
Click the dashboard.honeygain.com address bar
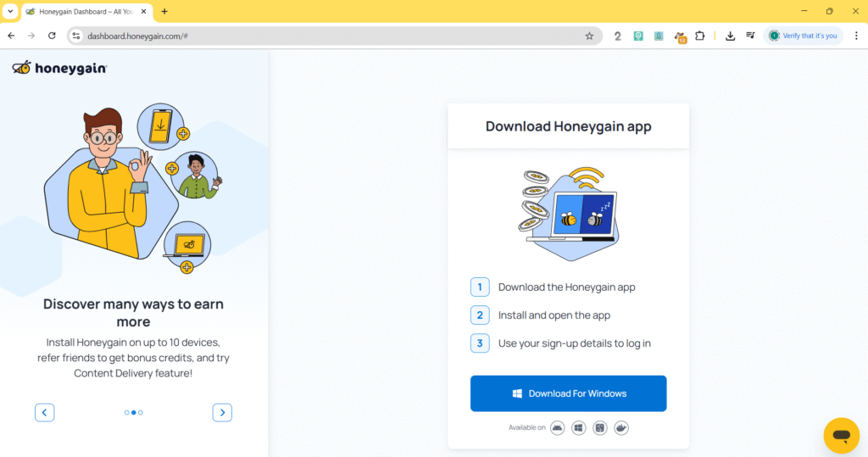point(332,36)
